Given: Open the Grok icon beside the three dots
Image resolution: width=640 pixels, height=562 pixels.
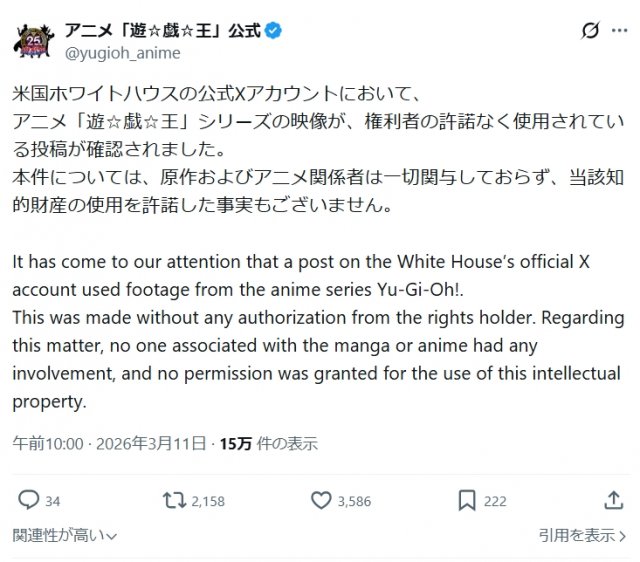Looking at the screenshot, I should (590, 32).
